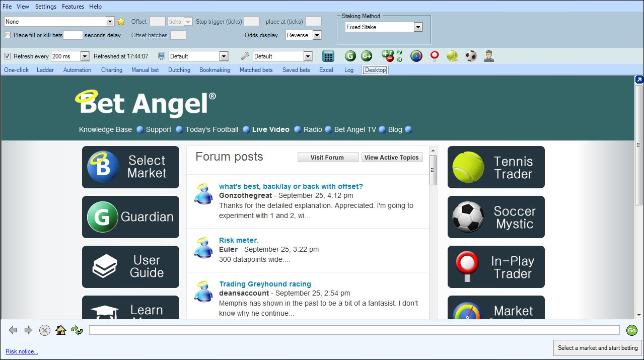Click the browser back arrow icon
This screenshot has width=644, height=360.
pyautogui.click(x=13, y=330)
